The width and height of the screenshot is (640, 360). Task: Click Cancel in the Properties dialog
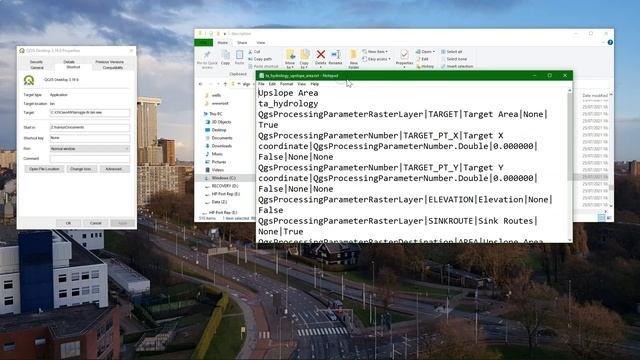pos(96,223)
